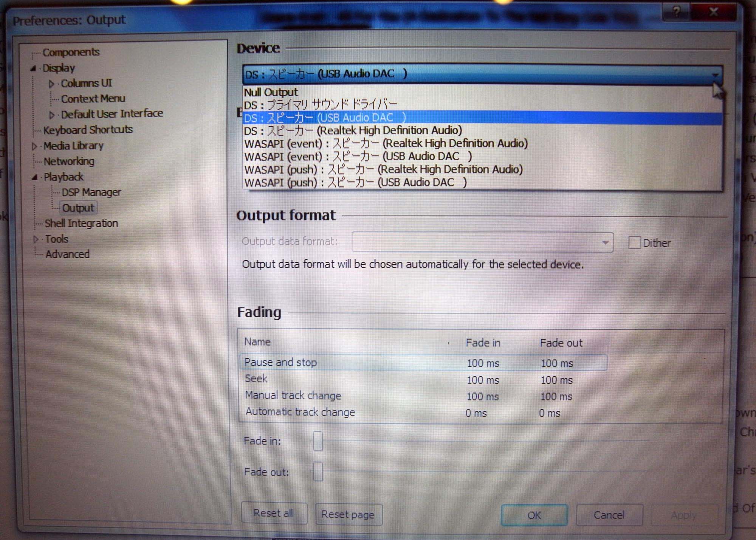Collapse the Display tree node
The height and width of the screenshot is (540, 756).
click(x=33, y=68)
